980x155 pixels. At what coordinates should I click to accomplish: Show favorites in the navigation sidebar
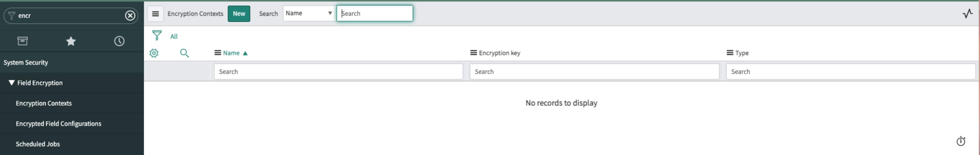[x=71, y=41]
